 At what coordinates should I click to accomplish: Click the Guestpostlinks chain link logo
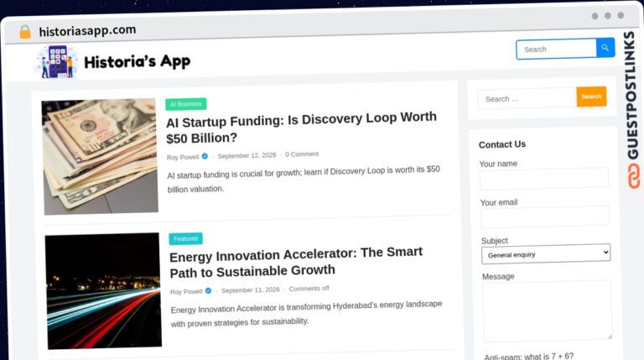coord(634,176)
